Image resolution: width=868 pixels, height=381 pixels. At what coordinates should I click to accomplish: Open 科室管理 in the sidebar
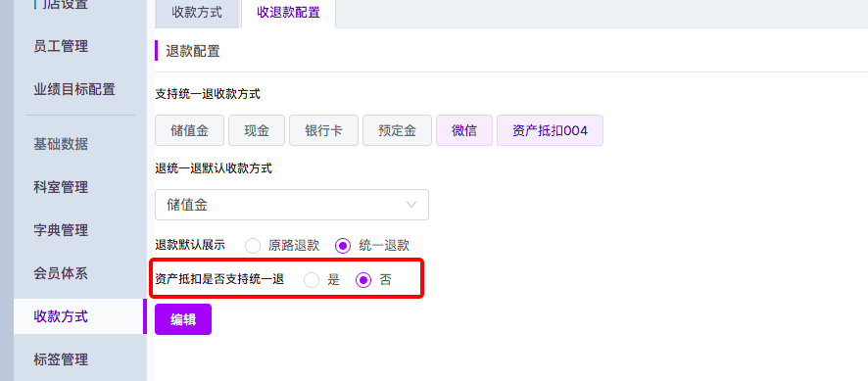tap(61, 187)
